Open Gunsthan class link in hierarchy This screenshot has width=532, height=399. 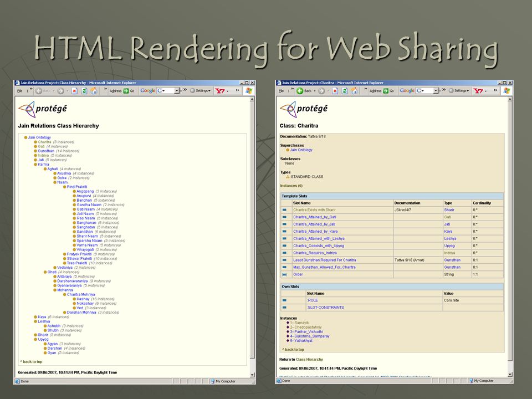pos(46,151)
